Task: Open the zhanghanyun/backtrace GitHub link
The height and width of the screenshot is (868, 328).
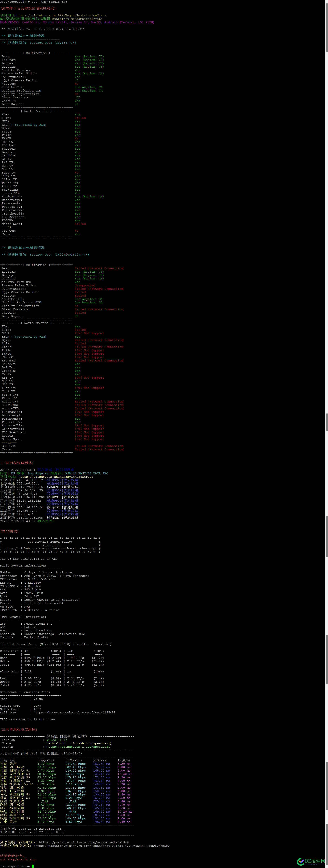Action: pos(56,477)
